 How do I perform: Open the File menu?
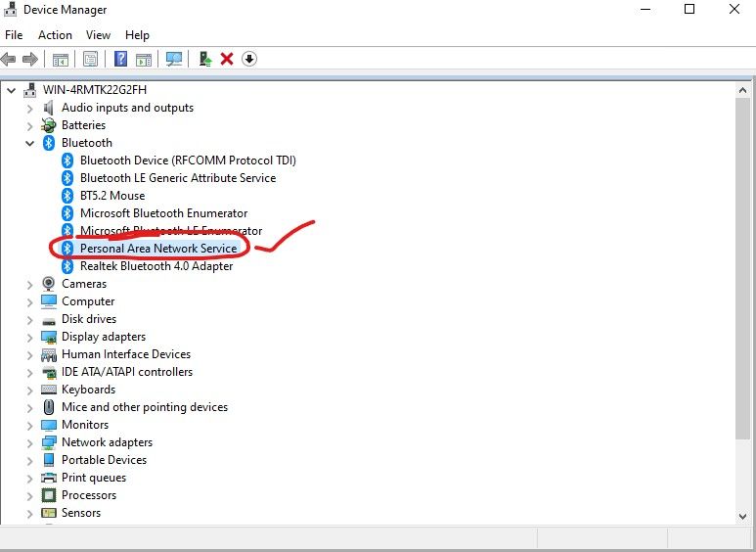point(14,35)
